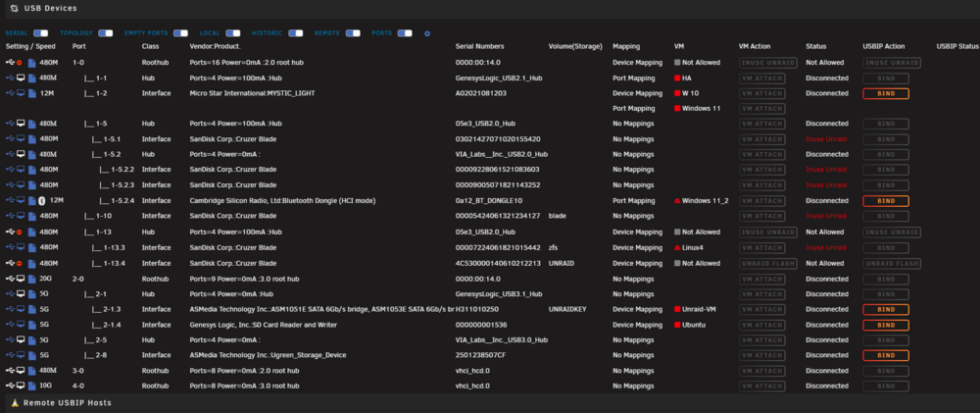The width and height of the screenshot is (980, 413).
Task: Bind the Bluetooth Dongle via USBIP
Action: coord(886,201)
